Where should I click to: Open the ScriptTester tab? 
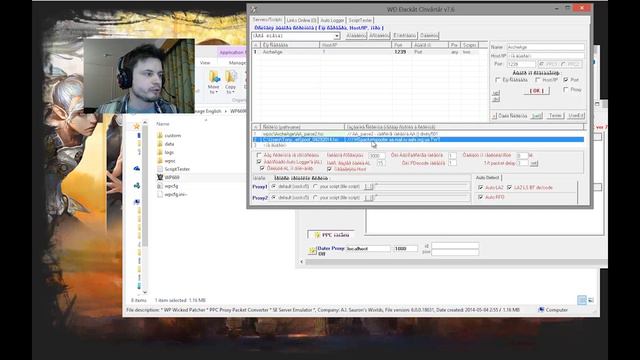(360, 20)
